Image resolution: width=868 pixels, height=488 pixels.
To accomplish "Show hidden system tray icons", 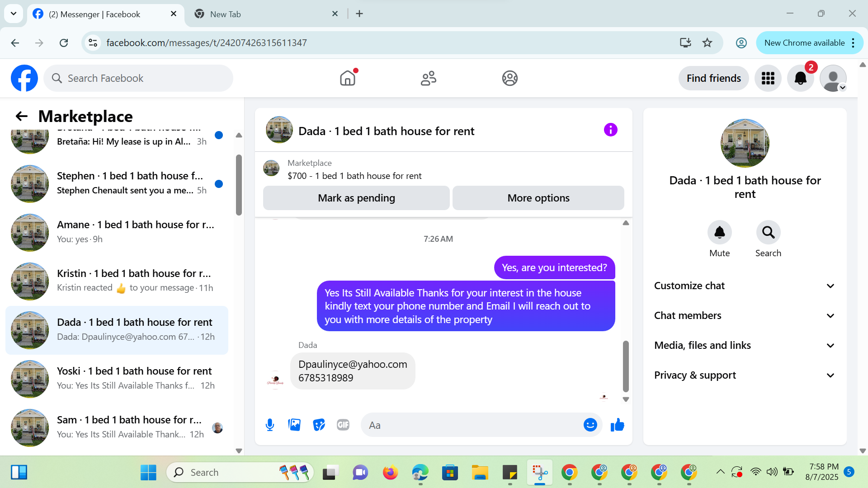I will (x=720, y=472).
